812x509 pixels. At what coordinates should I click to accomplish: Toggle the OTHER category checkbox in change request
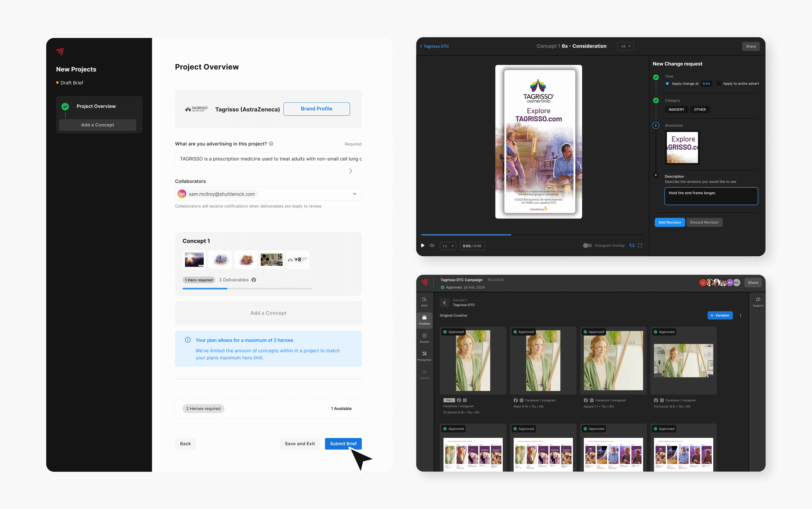point(699,109)
